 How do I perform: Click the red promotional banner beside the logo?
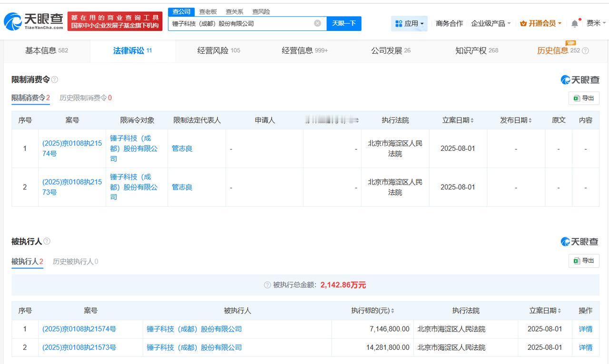(115, 21)
